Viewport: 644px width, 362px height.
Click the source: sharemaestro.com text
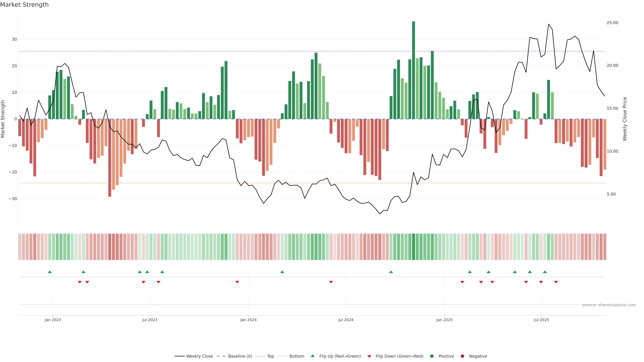(x=609, y=305)
